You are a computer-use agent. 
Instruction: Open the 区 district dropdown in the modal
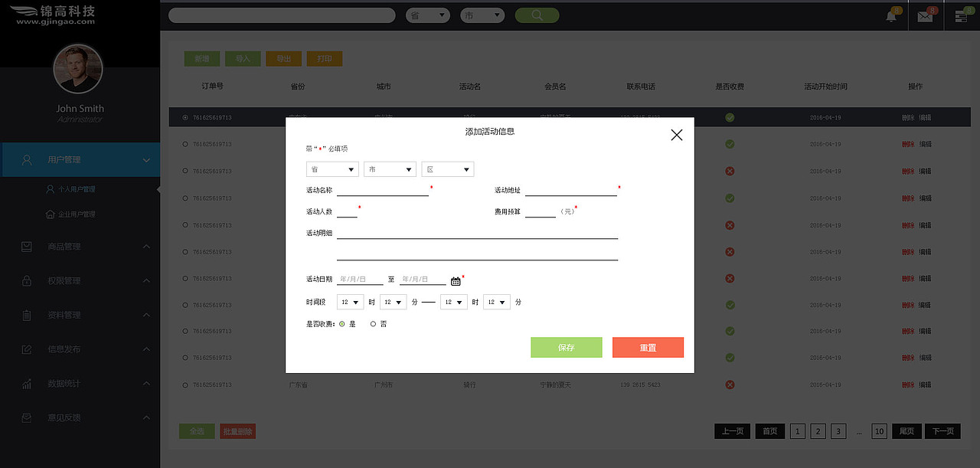[447, 169]
